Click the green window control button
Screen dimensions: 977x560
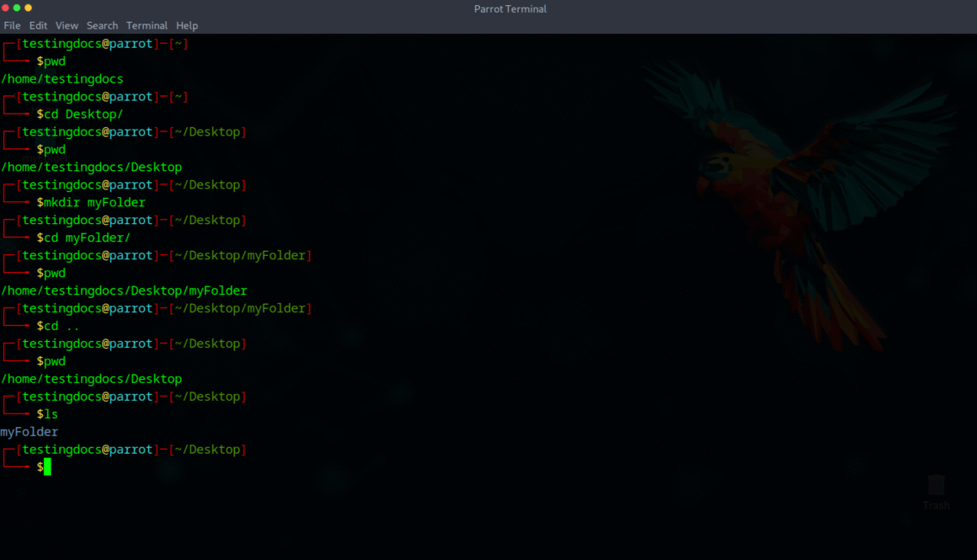pos(17,8)
